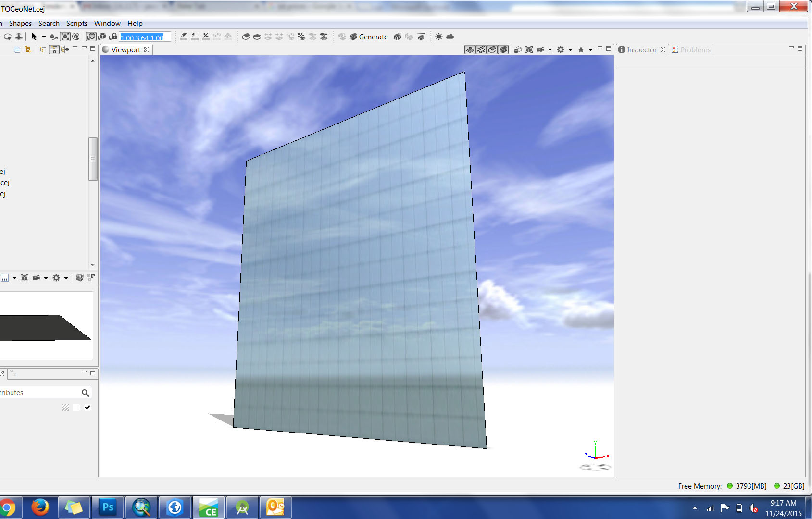This screenshot has height=519, width=812.
Task: Toggle shapes visibility in viewport
Action: coord(492,49)
